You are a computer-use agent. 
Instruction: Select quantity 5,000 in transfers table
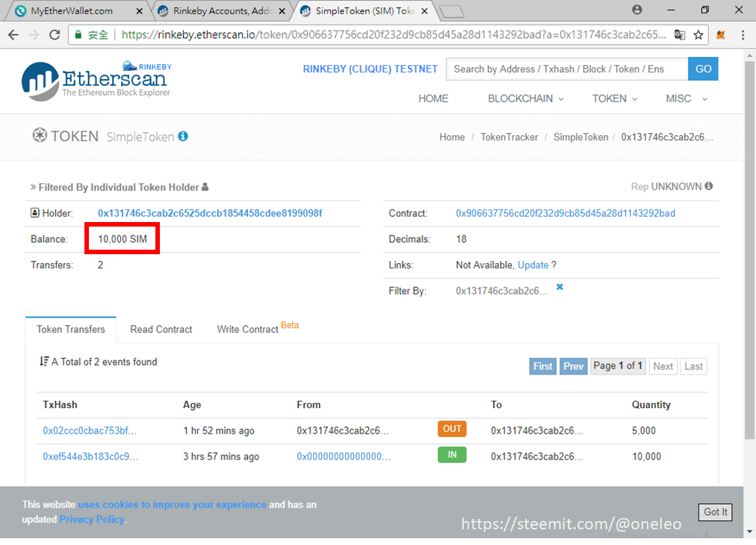click(x=644, y=431)
